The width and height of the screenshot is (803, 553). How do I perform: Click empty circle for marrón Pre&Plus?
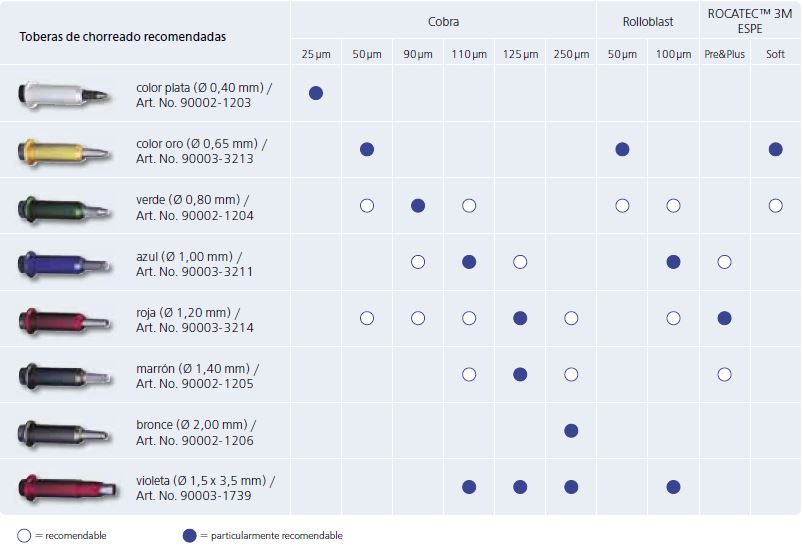(725, 375)
